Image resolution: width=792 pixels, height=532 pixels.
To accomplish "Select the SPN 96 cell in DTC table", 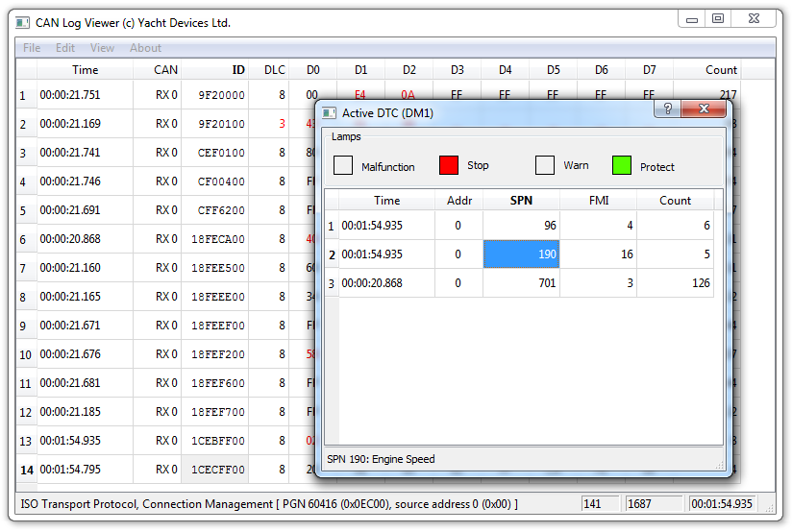I will click(521, 226).
